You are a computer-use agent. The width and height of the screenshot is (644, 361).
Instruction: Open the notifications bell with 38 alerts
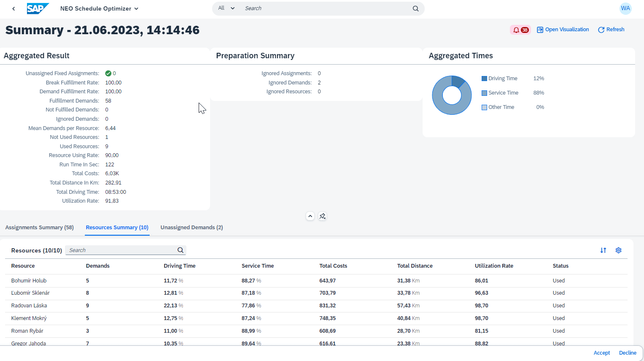point(520,30)
